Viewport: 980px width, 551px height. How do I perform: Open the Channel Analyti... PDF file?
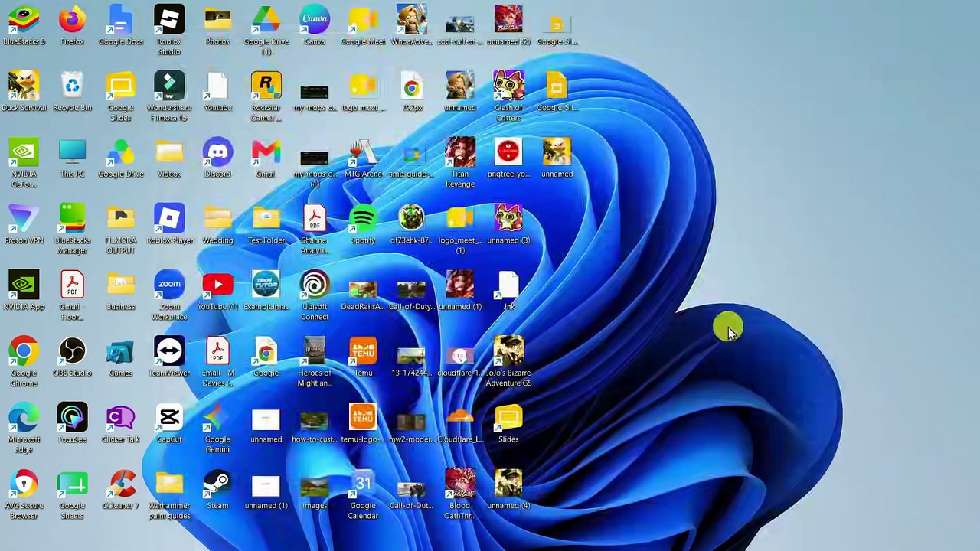click(315, 218)
